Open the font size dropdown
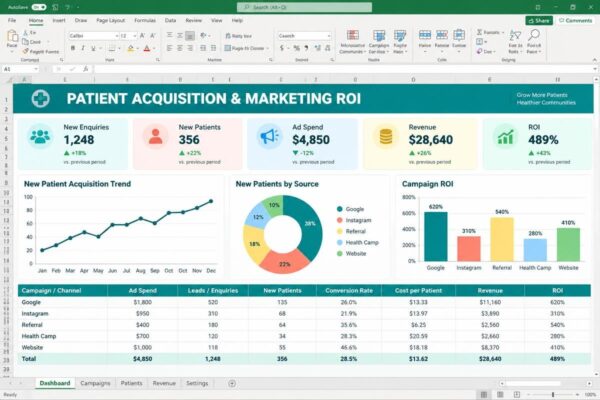The image size is (600, 400). pyautogui.click(x=135, y=36)
